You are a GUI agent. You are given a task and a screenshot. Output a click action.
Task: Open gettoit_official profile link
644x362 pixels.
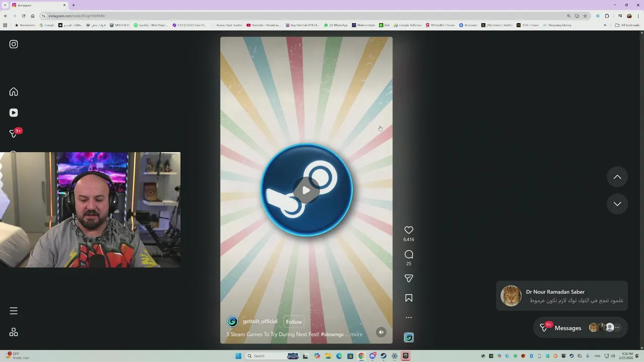click(260, 321)
